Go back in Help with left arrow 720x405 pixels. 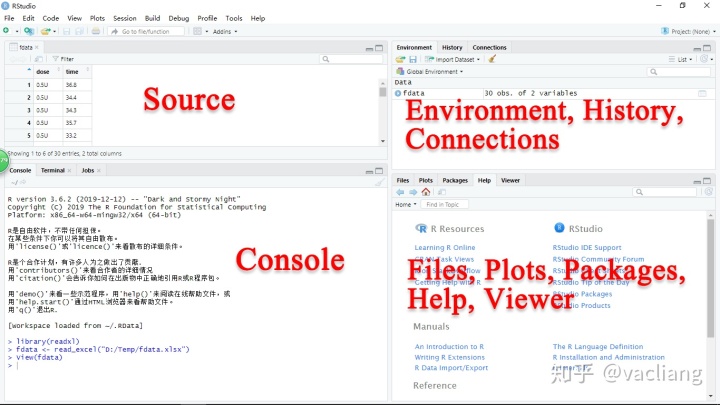(x=400, y=192)
